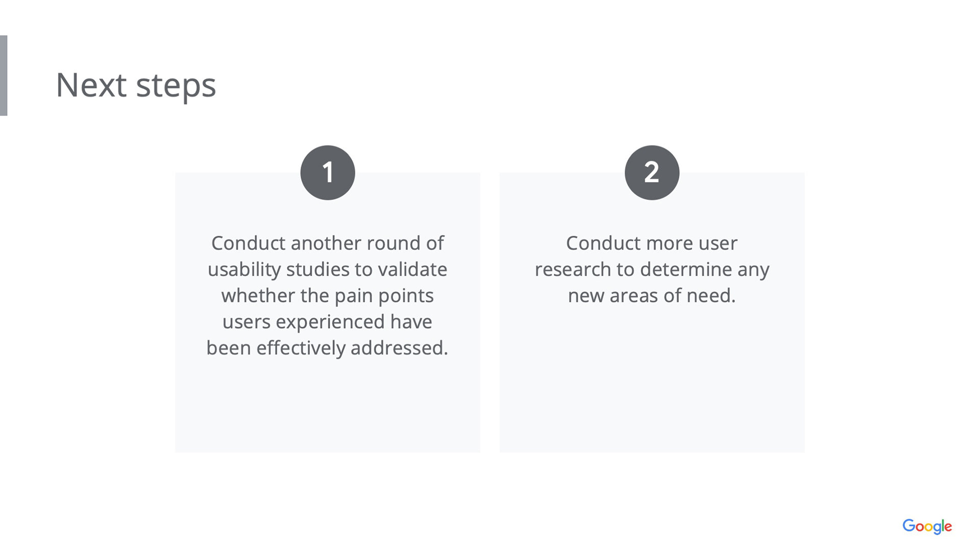Click the word "Next" in title
Image resolution: width=980 pixels, height=551 pixels.
91,85
